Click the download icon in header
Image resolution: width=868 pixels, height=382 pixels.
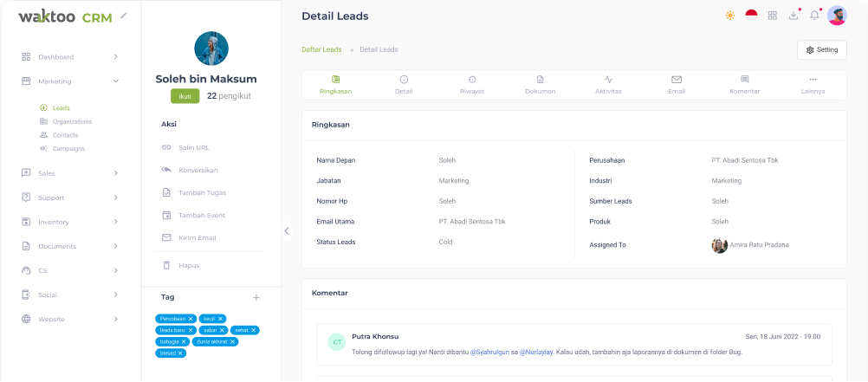794,16
